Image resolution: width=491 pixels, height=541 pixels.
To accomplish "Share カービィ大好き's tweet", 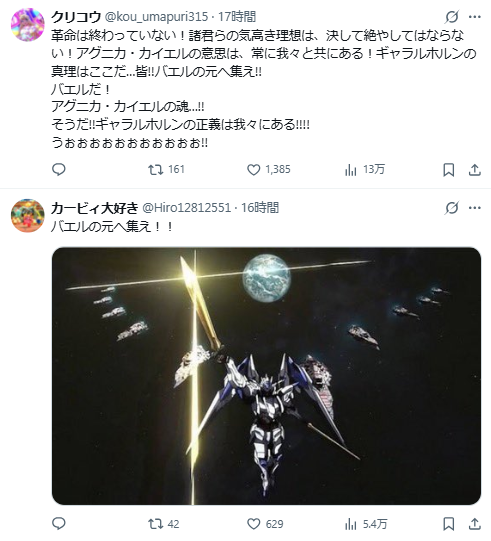I will pyautogui.click(x=475, y=524).
